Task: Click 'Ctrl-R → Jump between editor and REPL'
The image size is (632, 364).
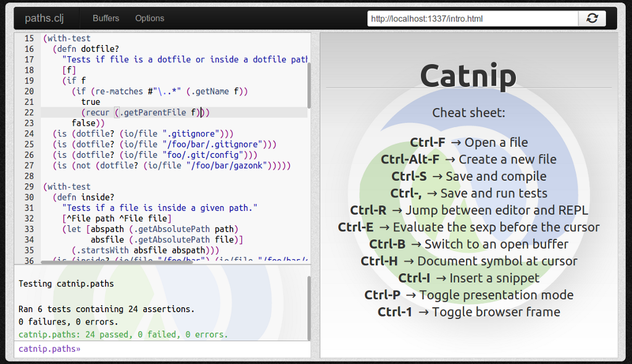Action: 469,210
